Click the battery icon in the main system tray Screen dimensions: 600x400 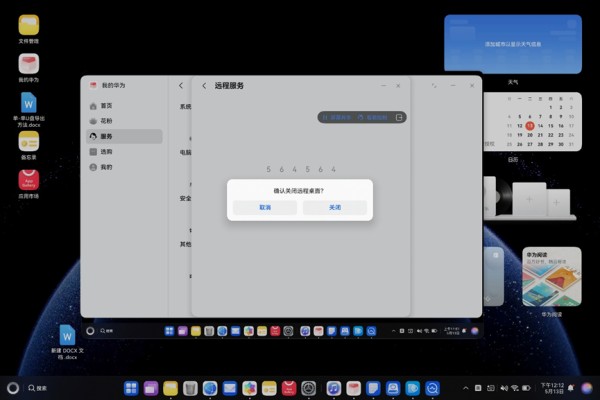[x=527, y=388]
